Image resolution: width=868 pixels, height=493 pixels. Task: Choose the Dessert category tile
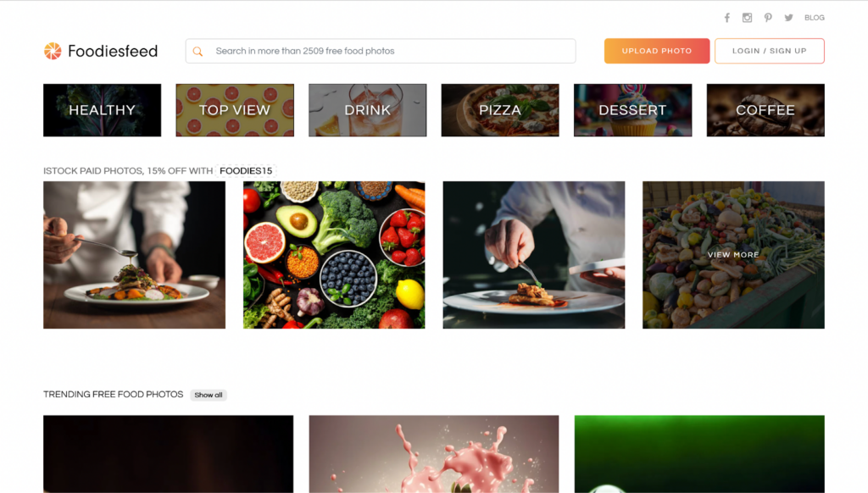pyautogui.click(x=632, y=110)
